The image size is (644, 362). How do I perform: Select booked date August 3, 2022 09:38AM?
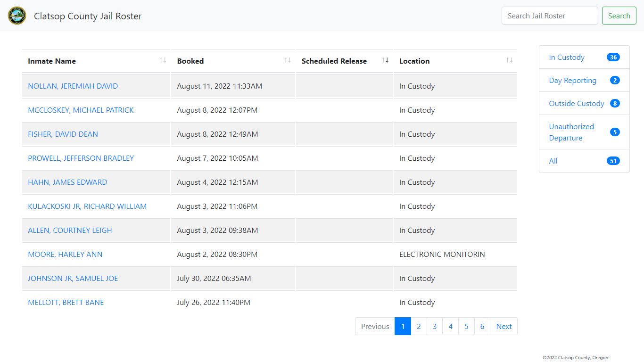[x=217, y=230]
